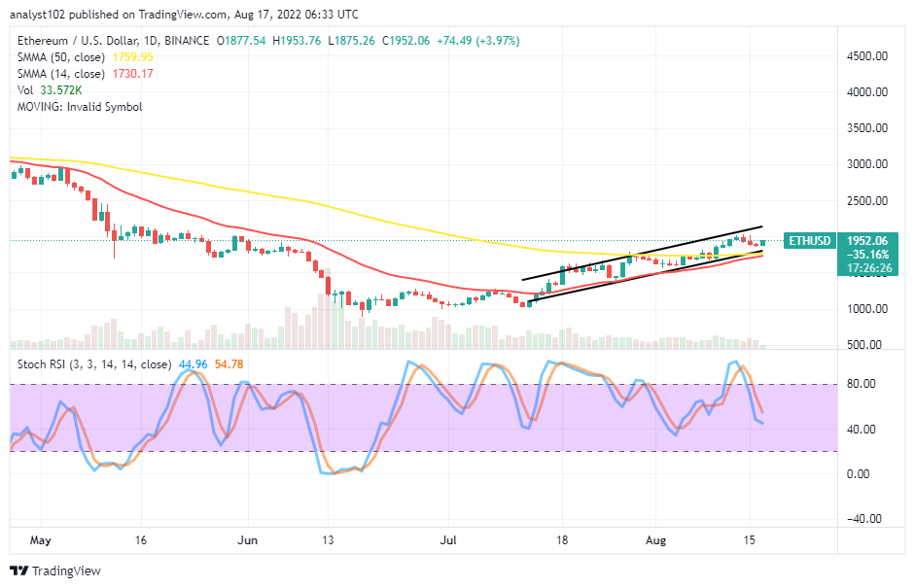Click the upper black trend channel line
This screenshot has width=915, height=588.
[x=642, y=253]
